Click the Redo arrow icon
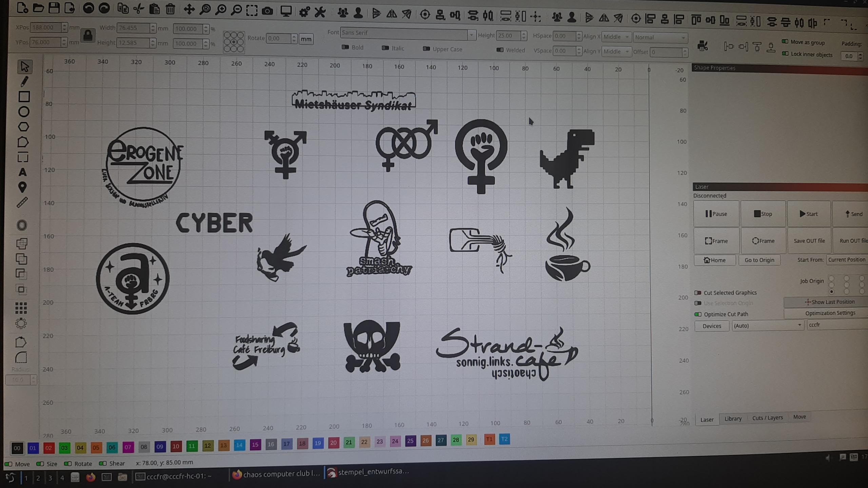Screen dimensions: 868x488 click(x=104, y=8)
